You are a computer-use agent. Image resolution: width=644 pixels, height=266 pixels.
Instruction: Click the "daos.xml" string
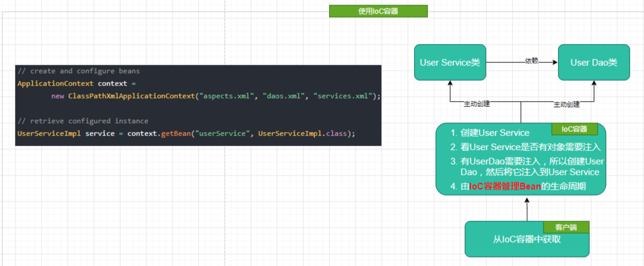[x=284, y=96]
